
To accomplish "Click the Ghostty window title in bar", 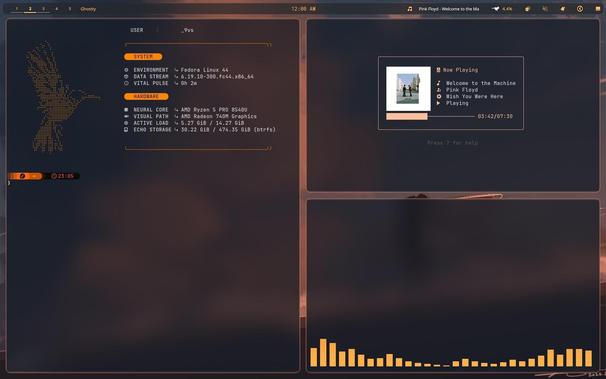I will point(88,9).
